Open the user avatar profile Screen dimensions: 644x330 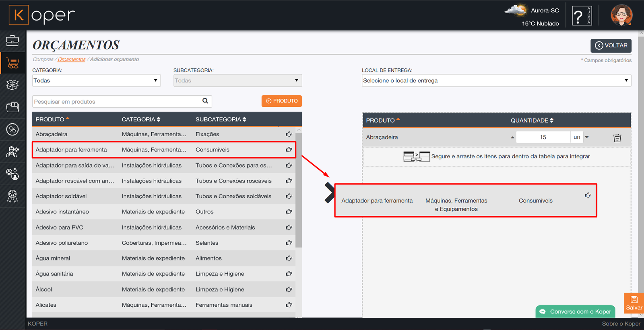pyautogui.click(x=621, y=16)
